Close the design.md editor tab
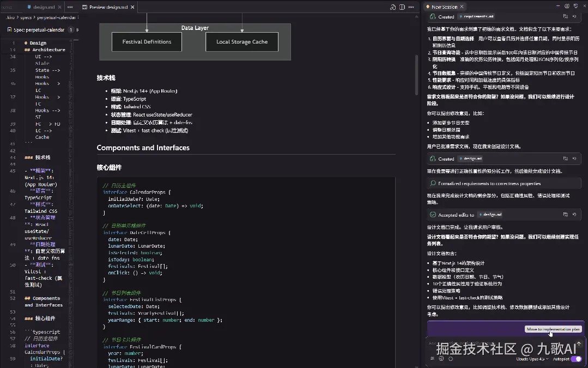This screenshot has width=588, height=368. (59, 7)
